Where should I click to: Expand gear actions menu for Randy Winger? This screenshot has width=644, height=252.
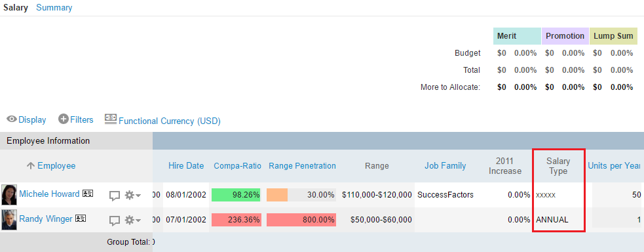point(132,220)
